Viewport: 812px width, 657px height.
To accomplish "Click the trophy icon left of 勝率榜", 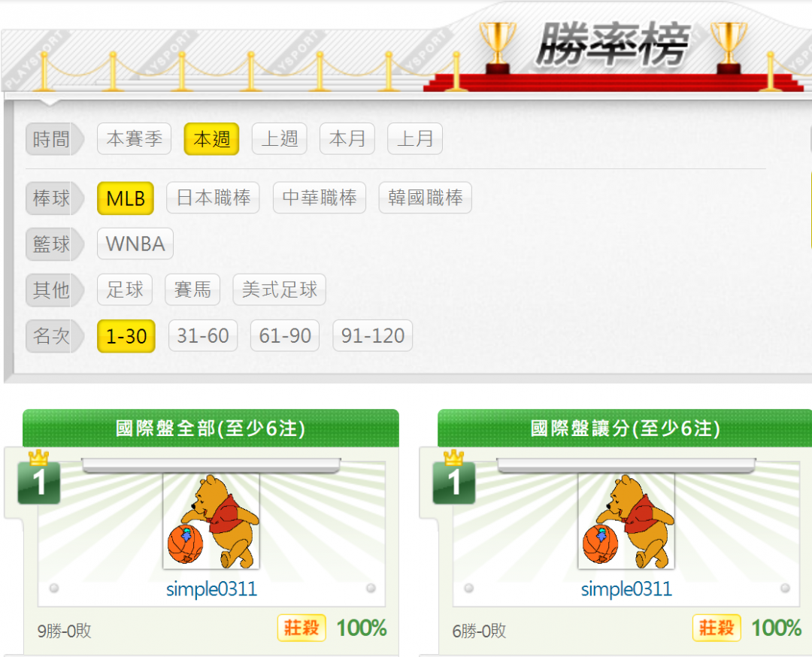I will [497, 47].
